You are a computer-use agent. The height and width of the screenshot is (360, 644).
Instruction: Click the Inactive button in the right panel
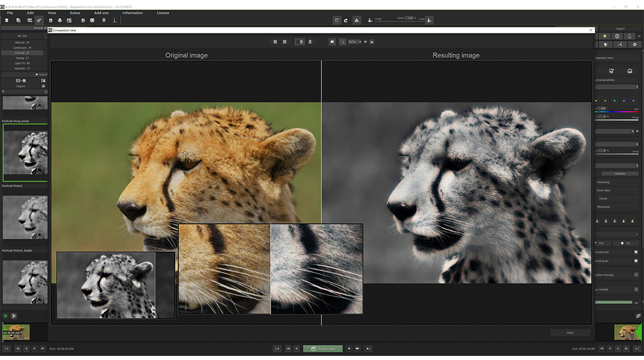tap(619, 173)
